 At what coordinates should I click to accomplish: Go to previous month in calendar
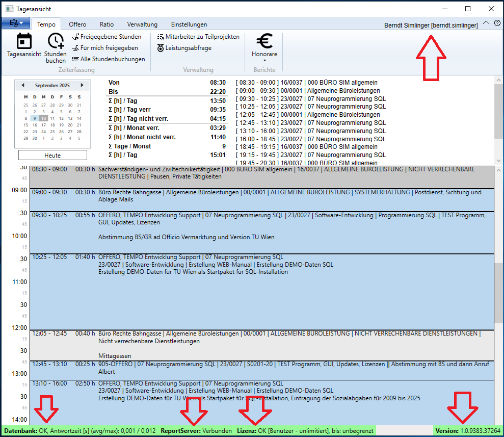22,86
